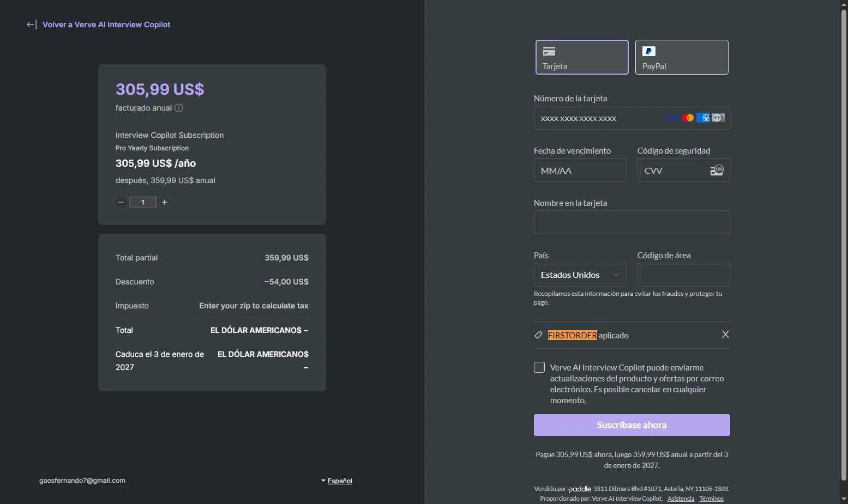Viewport: 848px width, 504px height.
Task: Click the email gaosfernando7@gmail.com
Action: tap(82, 481)
